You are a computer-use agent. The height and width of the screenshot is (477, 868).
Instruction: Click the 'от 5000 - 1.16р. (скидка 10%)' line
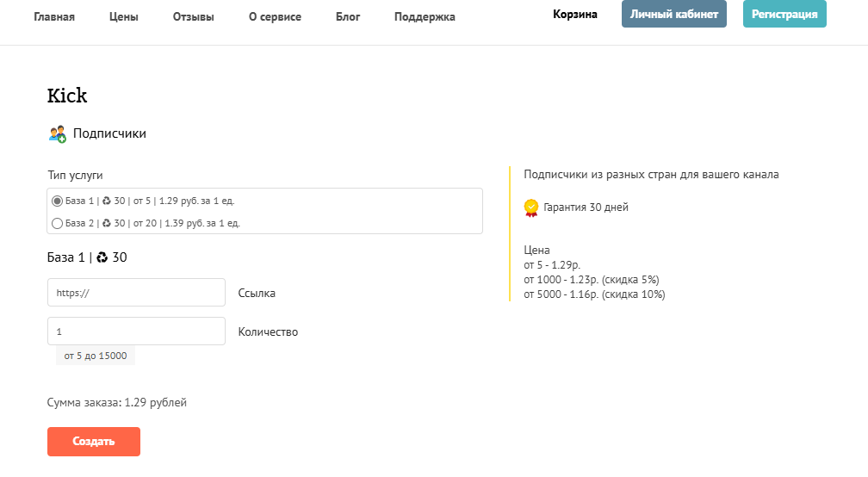[x=594, y=294]
